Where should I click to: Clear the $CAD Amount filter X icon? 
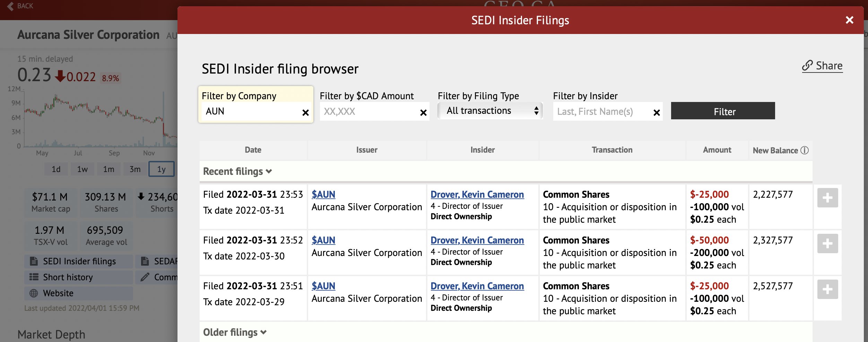pyautogui.click(x=423, y=113)
